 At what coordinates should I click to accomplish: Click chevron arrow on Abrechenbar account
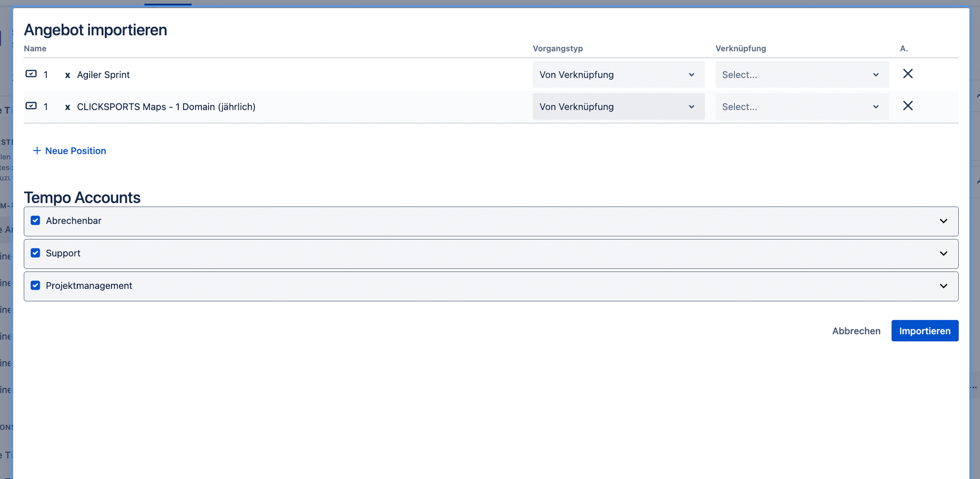coord(943,221)
